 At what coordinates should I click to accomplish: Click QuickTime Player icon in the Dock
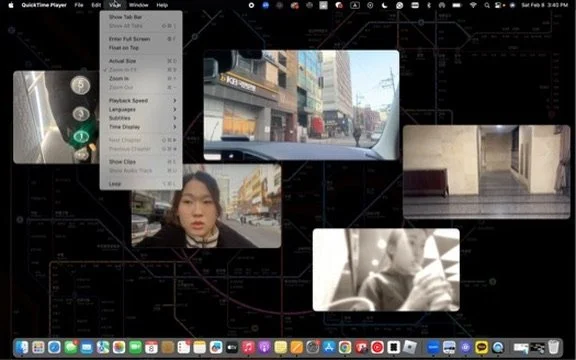498,347
